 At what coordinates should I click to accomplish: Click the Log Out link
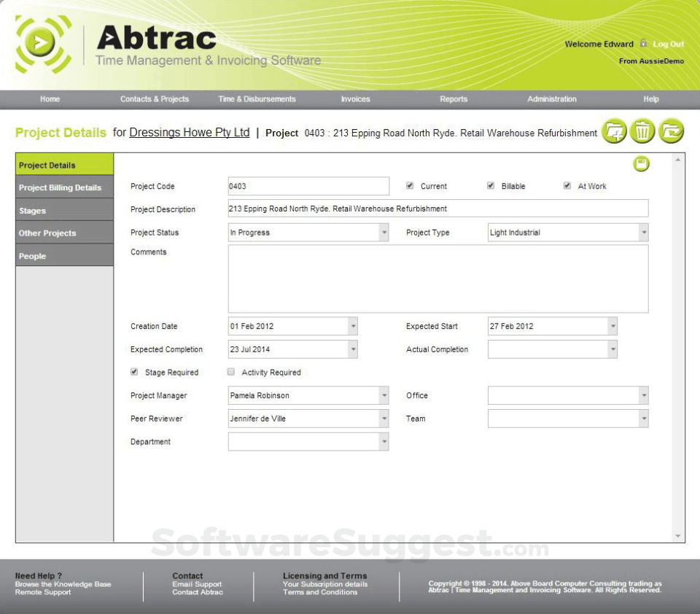click(x=669, y=44)
